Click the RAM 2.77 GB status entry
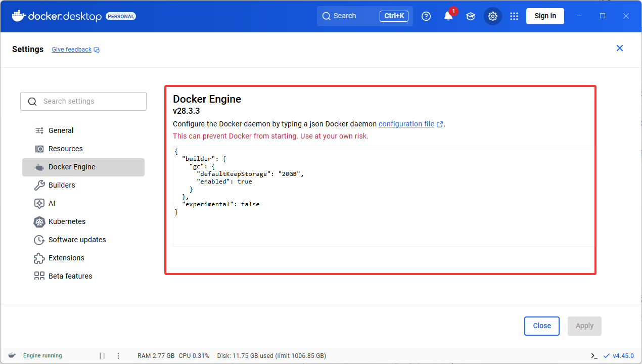Image resolution: width=642 pixels, height=364 pixels. tap(156, 356)
